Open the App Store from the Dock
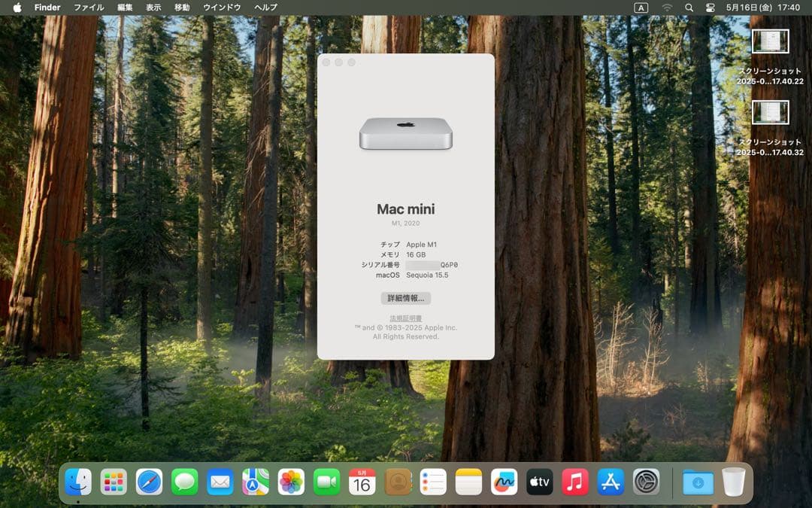812x508 pixels. 610,482
